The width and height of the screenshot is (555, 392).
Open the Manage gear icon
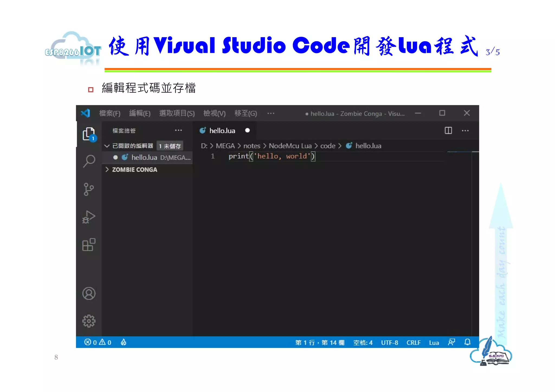point(89,321)
